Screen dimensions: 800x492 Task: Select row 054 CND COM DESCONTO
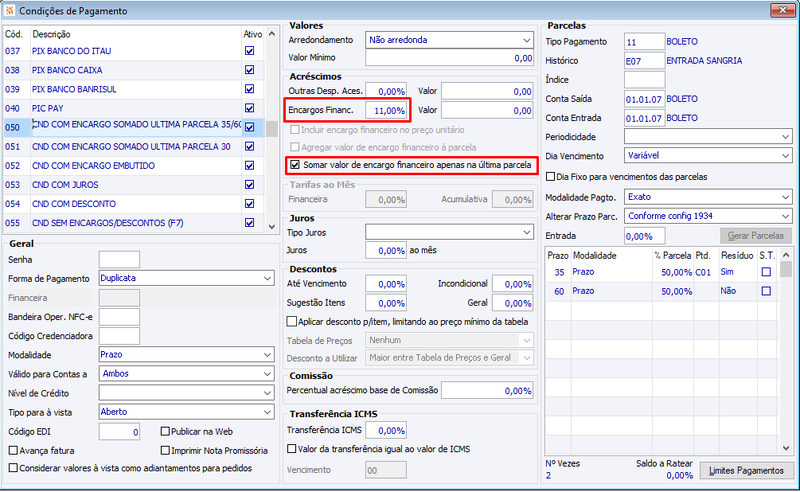(133, 204)
